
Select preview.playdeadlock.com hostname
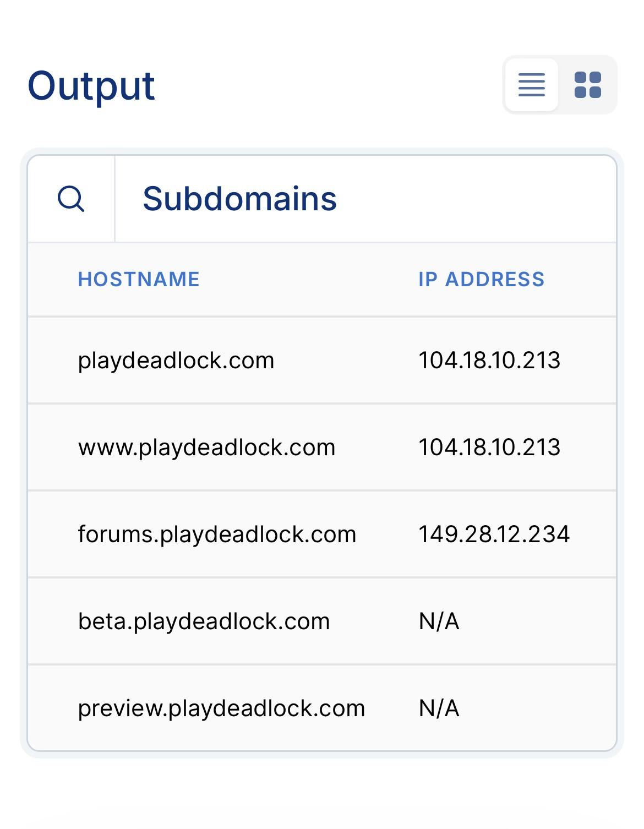[x=221, y=708]
